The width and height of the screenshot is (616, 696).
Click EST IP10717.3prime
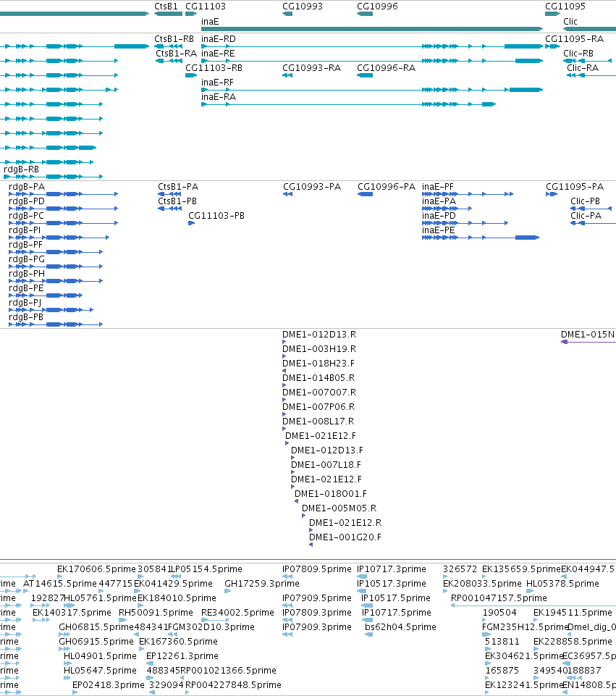pyautogui.click(x=392, y=569)
